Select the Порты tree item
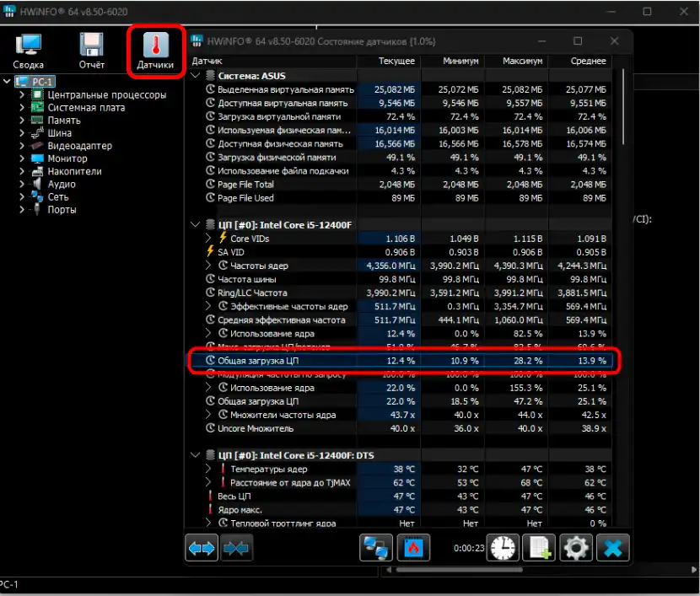This screenshot has width=700, height=596. (62, 210)
